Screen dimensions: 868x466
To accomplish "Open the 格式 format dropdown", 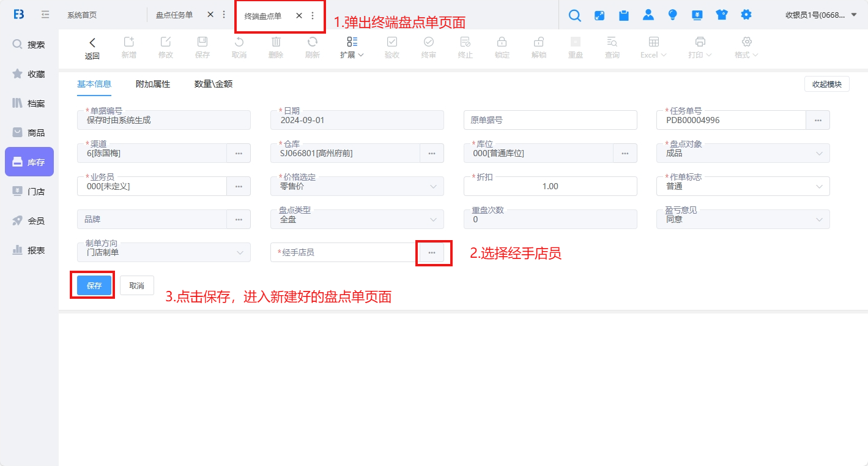I will (x=746, y=48).
